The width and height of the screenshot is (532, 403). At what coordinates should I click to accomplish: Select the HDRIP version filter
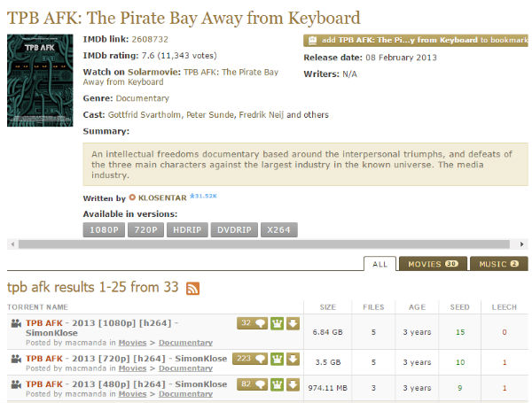click(x=185, y=230)
